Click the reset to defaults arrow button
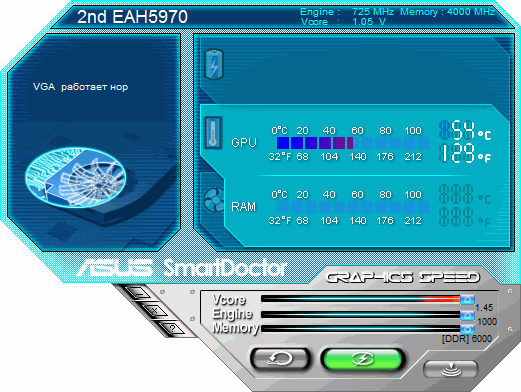 click(x=280, y=359)
